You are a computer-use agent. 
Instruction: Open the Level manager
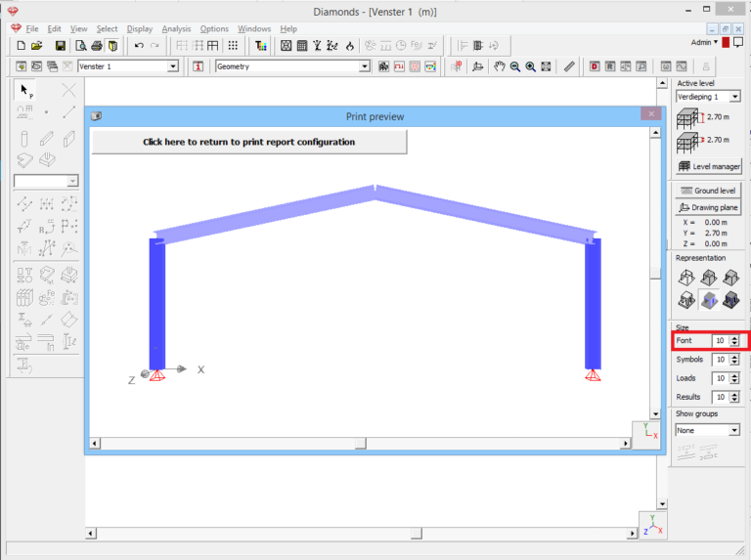(709, 166)
